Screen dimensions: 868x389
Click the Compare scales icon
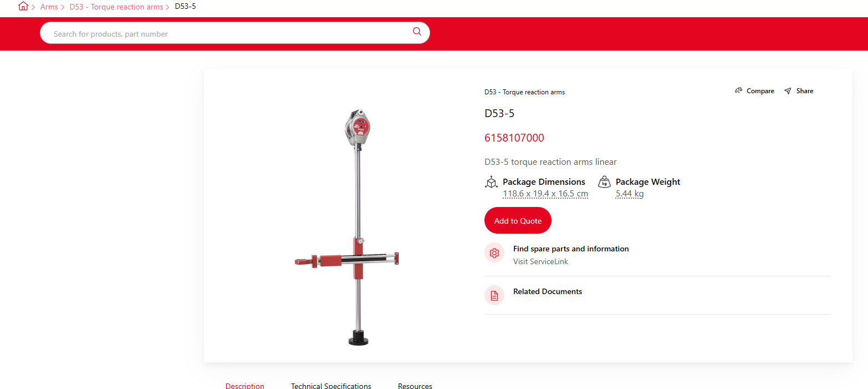(738, 91)
